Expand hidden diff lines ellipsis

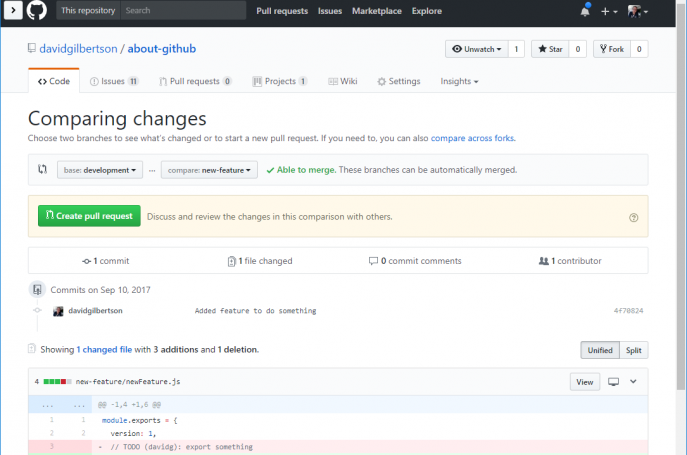click(x=60, y=405)
